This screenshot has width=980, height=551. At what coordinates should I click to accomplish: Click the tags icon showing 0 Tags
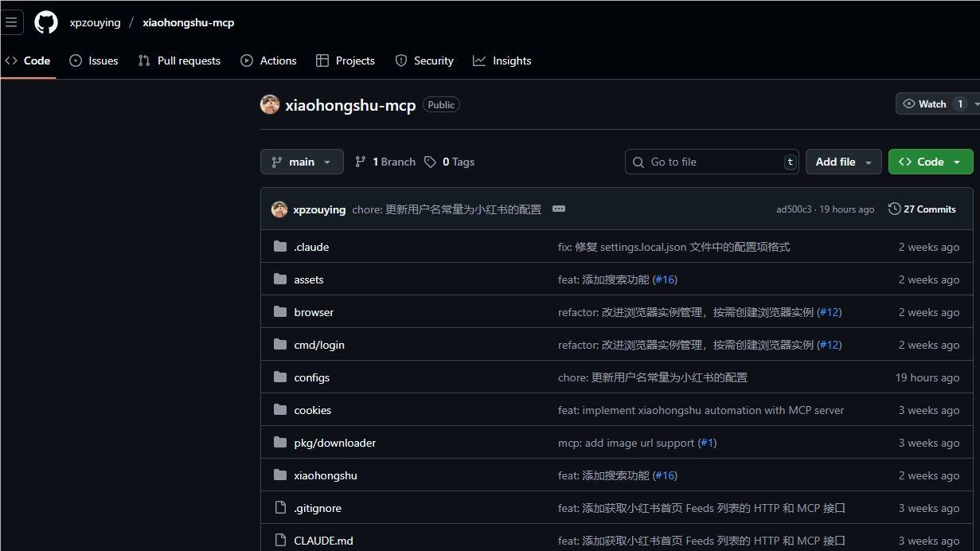click(431, 162)
